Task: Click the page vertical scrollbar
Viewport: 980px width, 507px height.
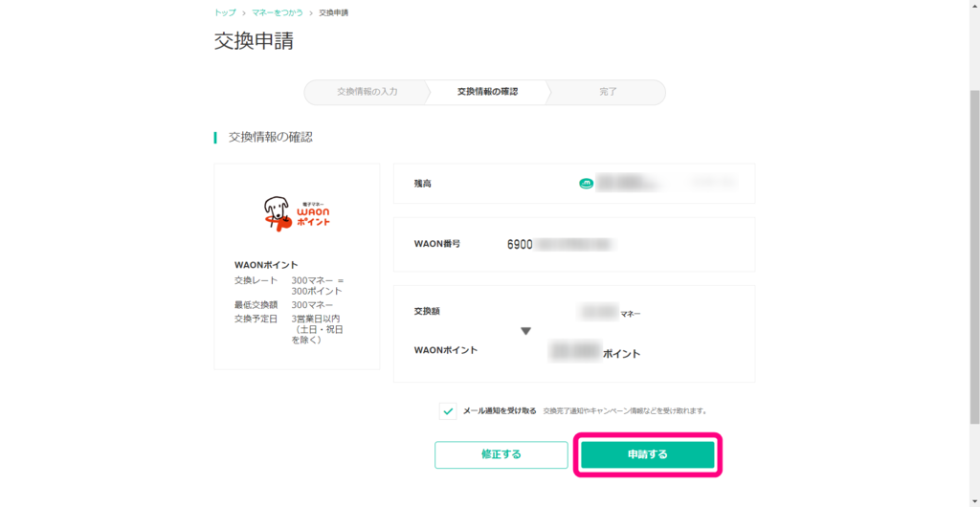Action: tap(974, 256)
